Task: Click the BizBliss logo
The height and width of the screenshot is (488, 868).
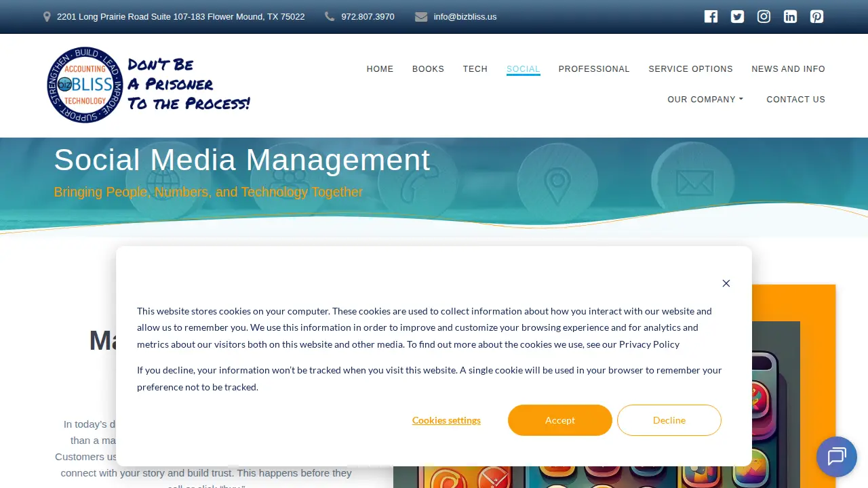Action: 149,85
